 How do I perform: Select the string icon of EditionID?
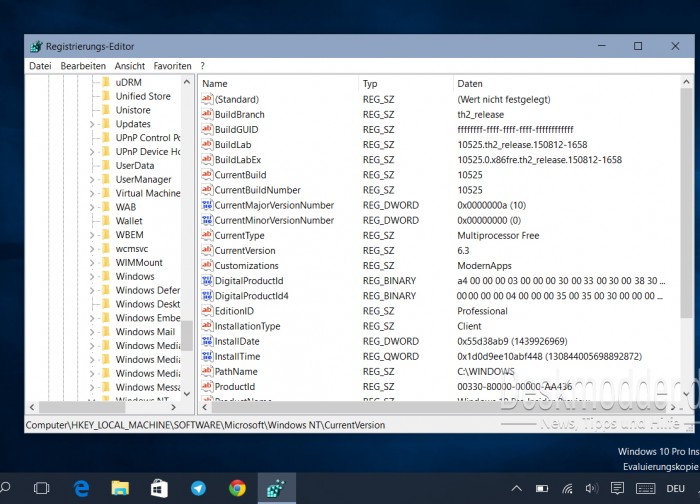point(207,311)
